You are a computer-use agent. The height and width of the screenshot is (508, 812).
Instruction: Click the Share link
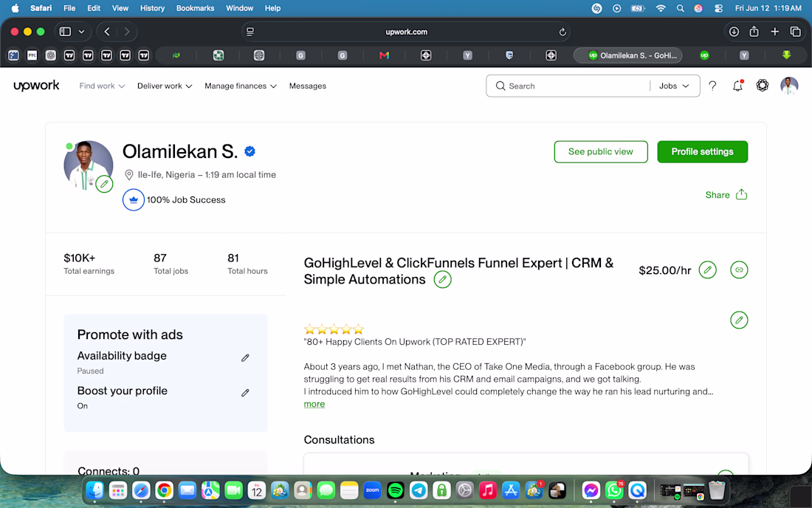pyautogui.click(x=718, y=195)
